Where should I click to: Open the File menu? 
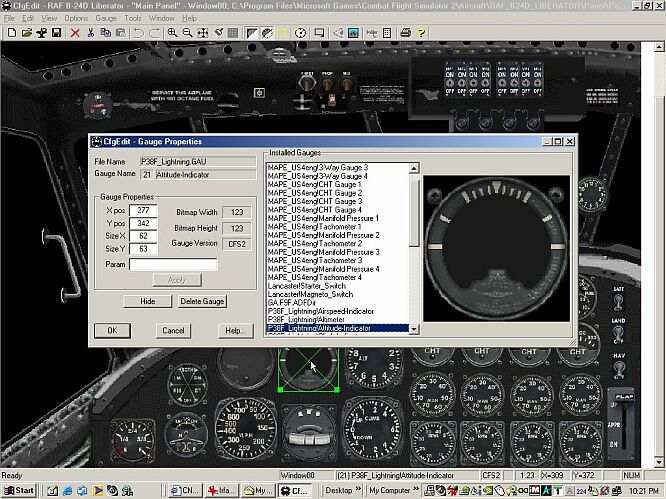pos(8,18)
